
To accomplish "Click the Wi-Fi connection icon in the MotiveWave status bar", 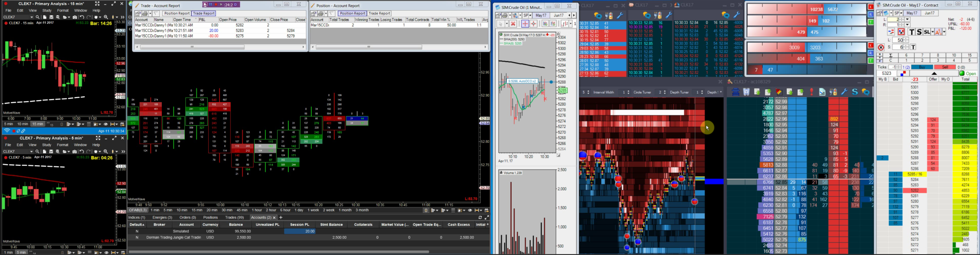I will [x=7, y=131].
